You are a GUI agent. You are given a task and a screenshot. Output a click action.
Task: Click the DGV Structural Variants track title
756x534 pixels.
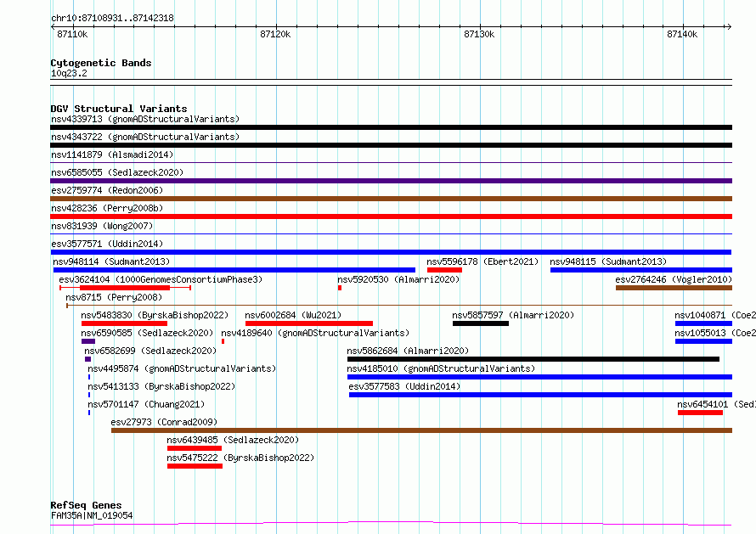click(x=119, y=109)
